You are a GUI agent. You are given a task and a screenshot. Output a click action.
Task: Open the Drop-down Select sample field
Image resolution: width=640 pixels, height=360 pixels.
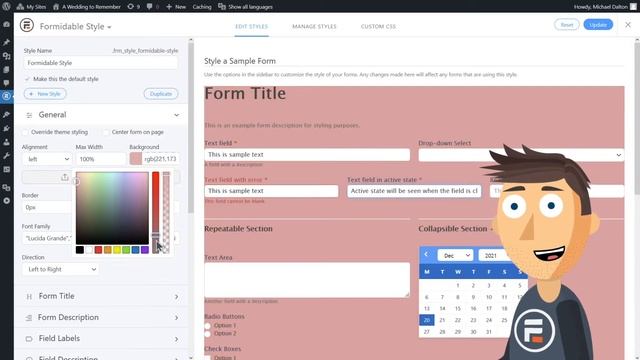521,155
